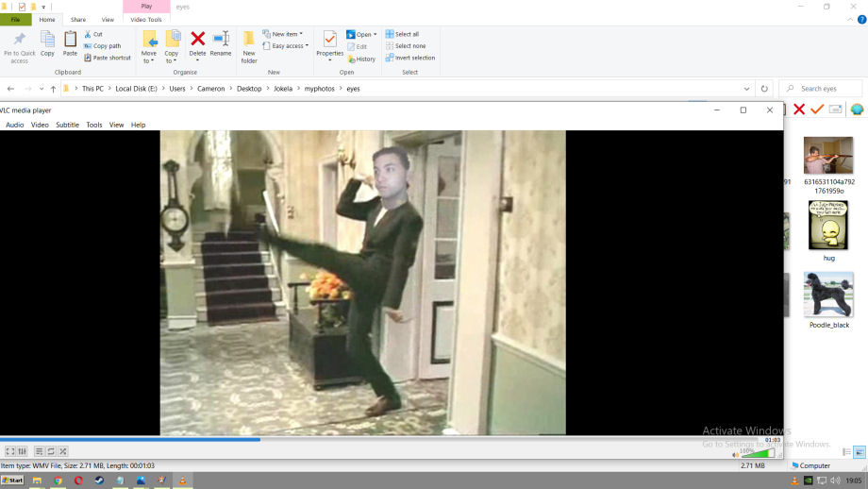Open the Video Tools tab
Screen dimensions: 868x489
[x=146, y=20]
